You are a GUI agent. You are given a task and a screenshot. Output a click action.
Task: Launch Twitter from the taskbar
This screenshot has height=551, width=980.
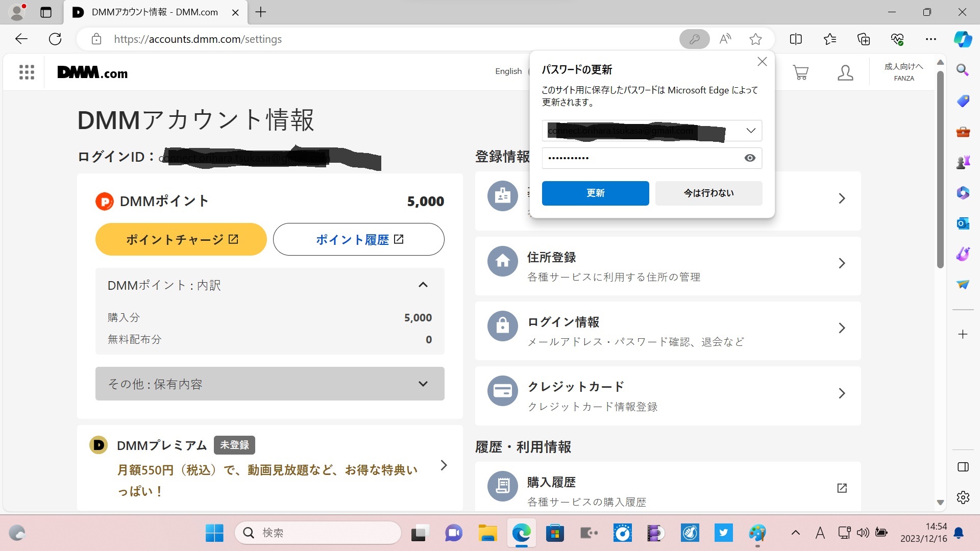(x=723, y=533)
